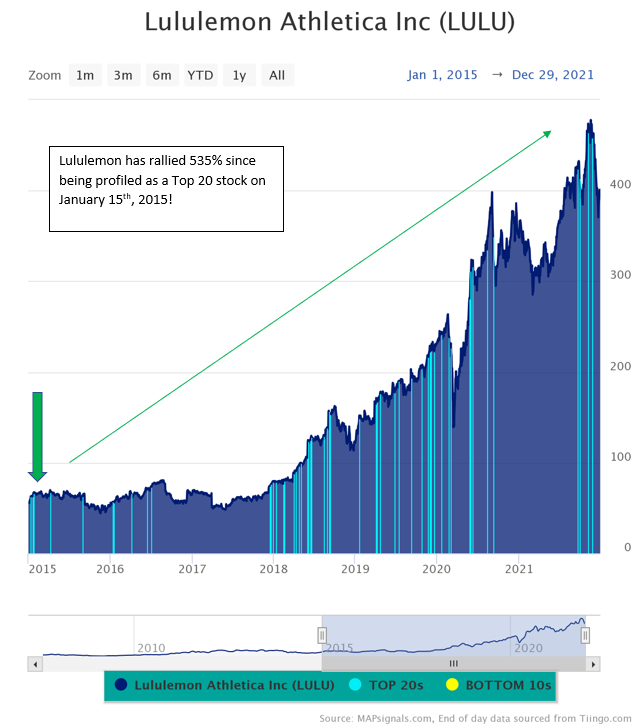Click the navigator left scroll arrow
Image resolution: width=638 pixels, height=728 pixels.
tap(35, 664)
